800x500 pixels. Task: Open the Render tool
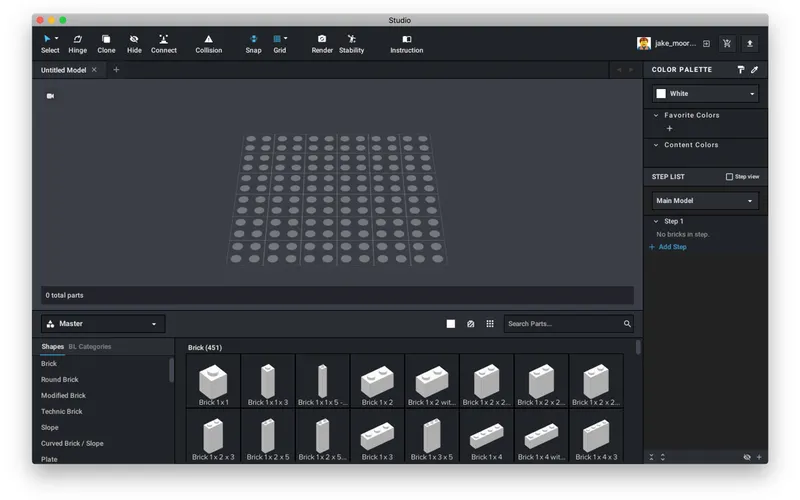[x=322, y=43]
